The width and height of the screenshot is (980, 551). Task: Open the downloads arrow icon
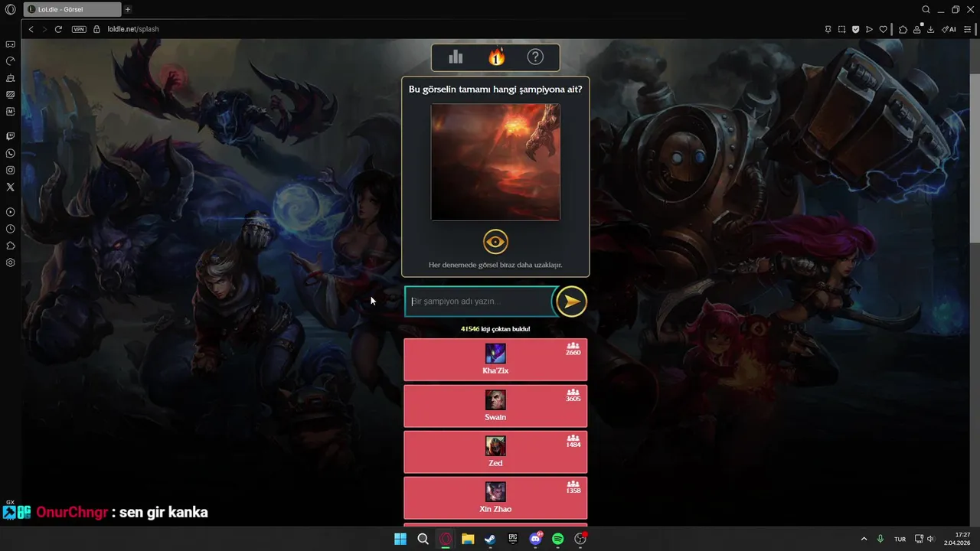click(x=931, y=29)
